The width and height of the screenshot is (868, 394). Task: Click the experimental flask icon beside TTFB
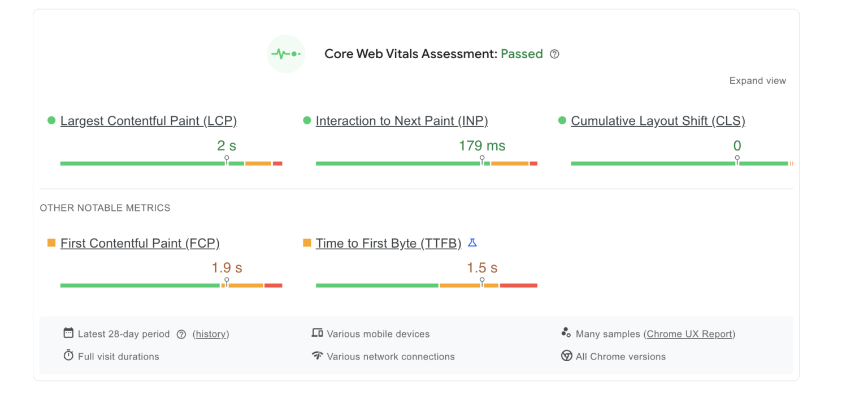pyautogui.click(x=473, y=243)
